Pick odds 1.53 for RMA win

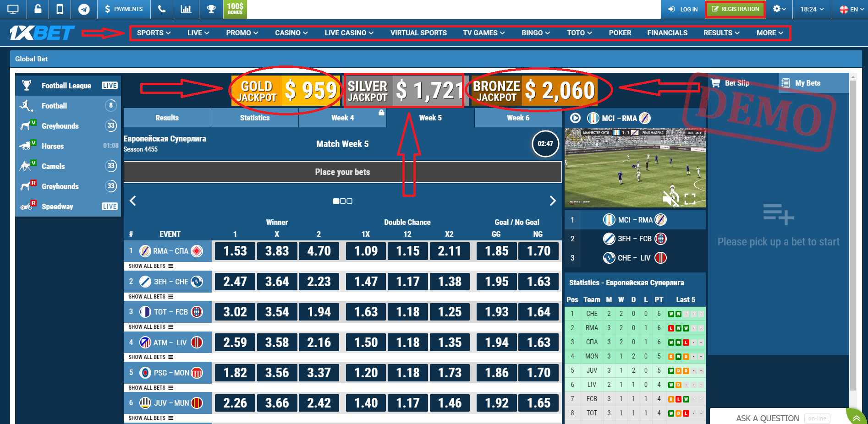[x=235, y=251]
